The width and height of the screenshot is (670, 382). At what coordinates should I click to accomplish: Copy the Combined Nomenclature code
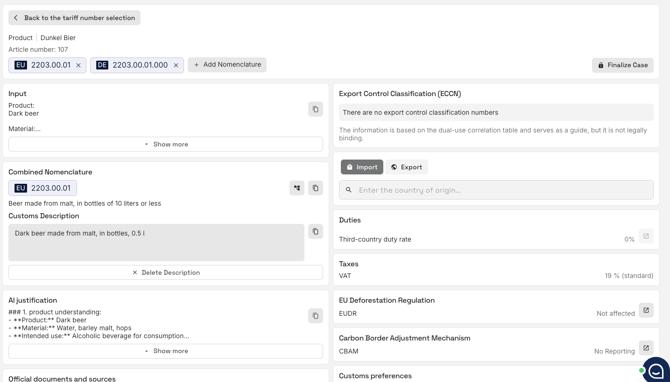tap(315, 188)
